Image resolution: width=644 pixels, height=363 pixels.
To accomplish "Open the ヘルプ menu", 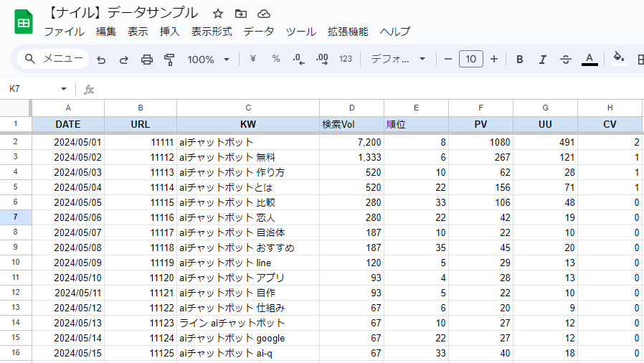I will point(395,32).
